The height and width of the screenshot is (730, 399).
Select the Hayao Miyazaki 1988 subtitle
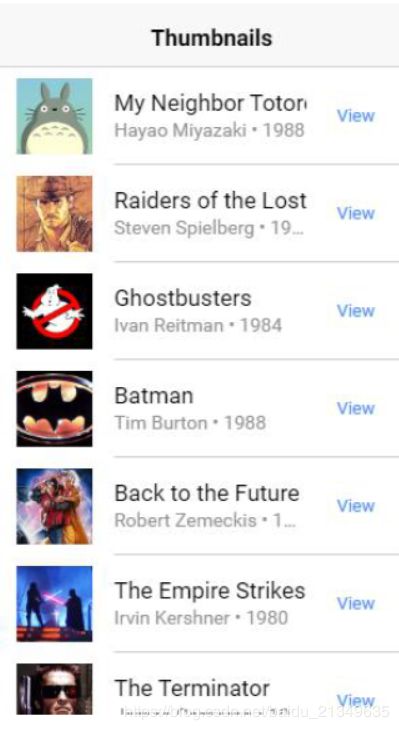tap(210, 130)
